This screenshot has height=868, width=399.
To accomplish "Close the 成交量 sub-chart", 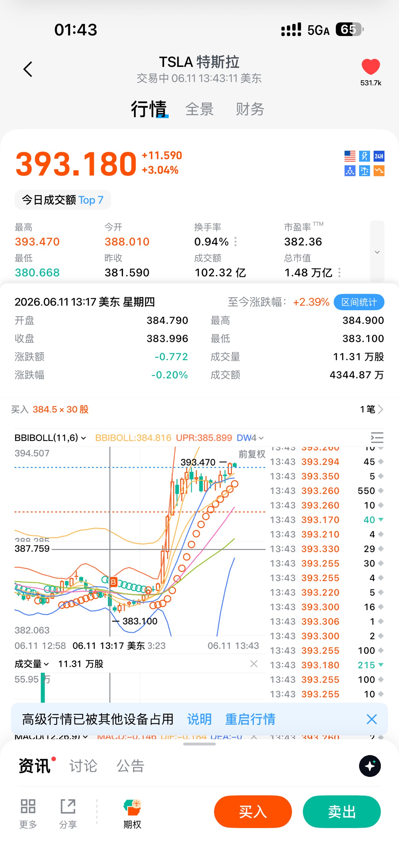I will [254, 664].
